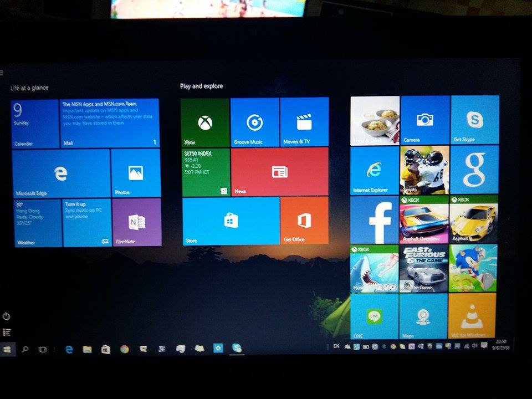Open volume control in system tray
The height and width of the screenshot is (399, 532).
point(475,346)
